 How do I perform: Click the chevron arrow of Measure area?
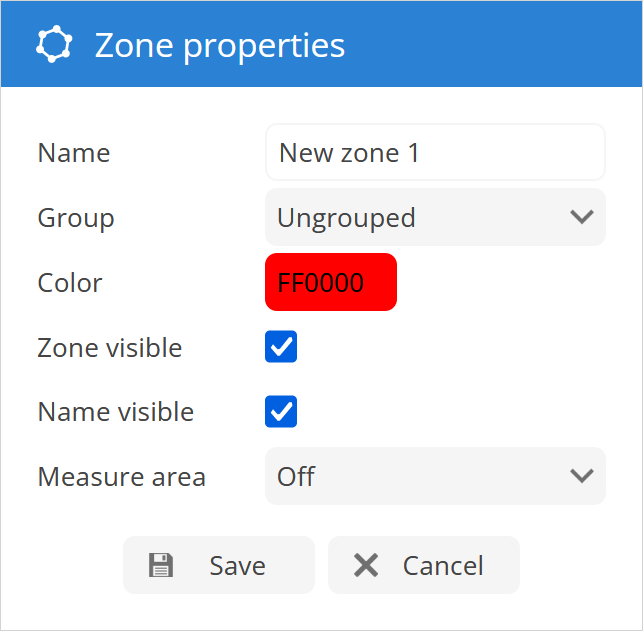coord(581,476)
